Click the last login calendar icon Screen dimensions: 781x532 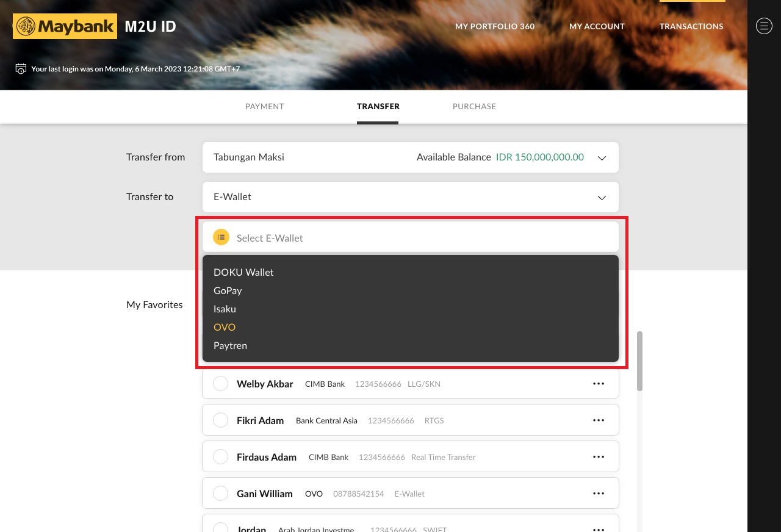tap(21, 68)
